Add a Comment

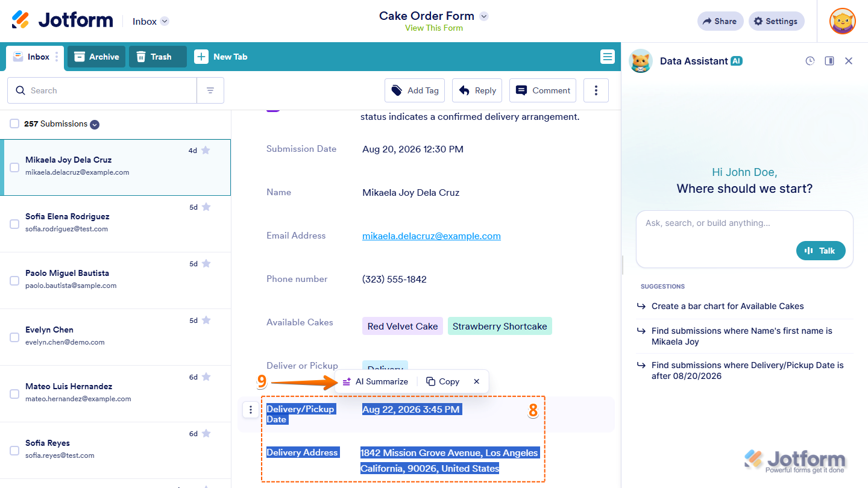(542, 90)
